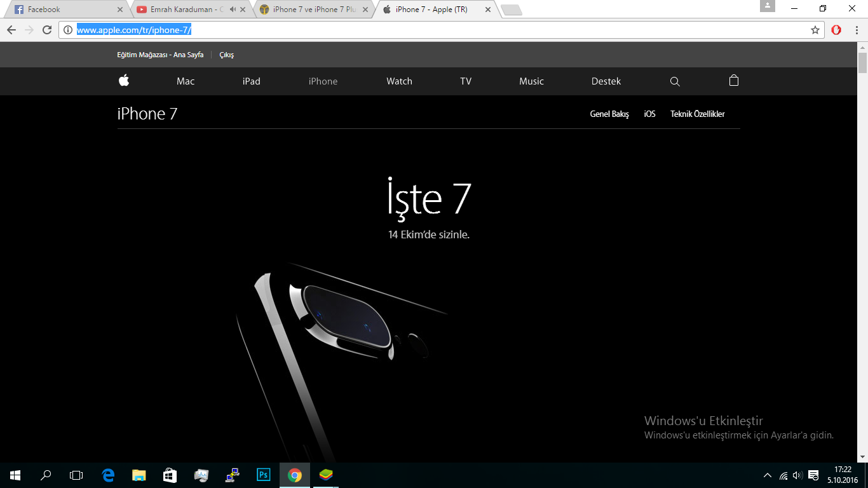Open the Destek support page

pos(606,81)
